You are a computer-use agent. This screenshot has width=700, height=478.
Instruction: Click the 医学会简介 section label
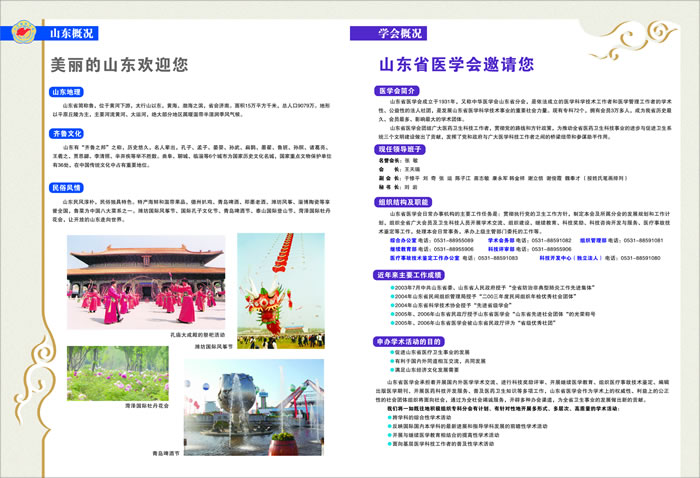[x=397, y=91]
